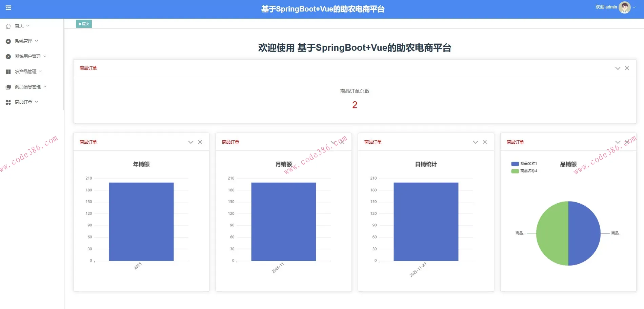Click the '商品名称4' legend text
Screen dimensions: 644x309
pos(529,171)
